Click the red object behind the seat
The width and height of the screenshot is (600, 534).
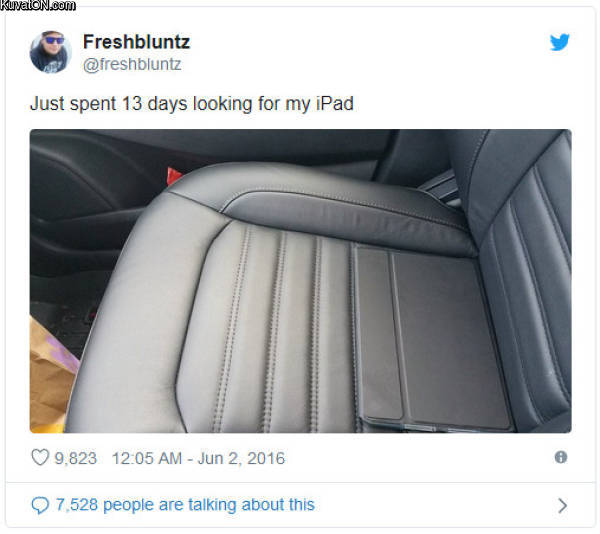coord(174,175)
